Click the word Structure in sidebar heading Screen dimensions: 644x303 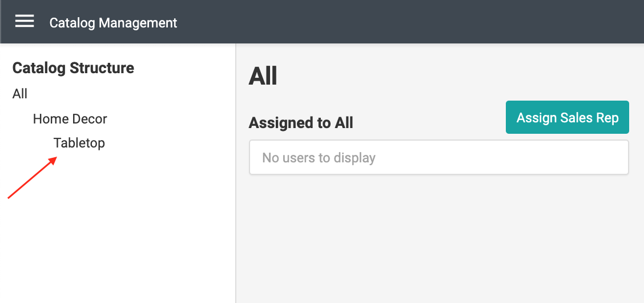[x=102, y=68]
